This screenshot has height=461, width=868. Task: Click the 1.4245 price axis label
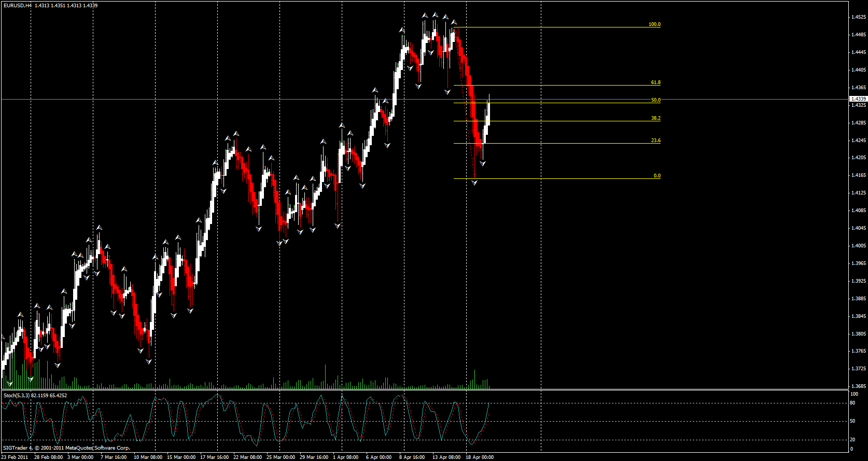[859, 140]
